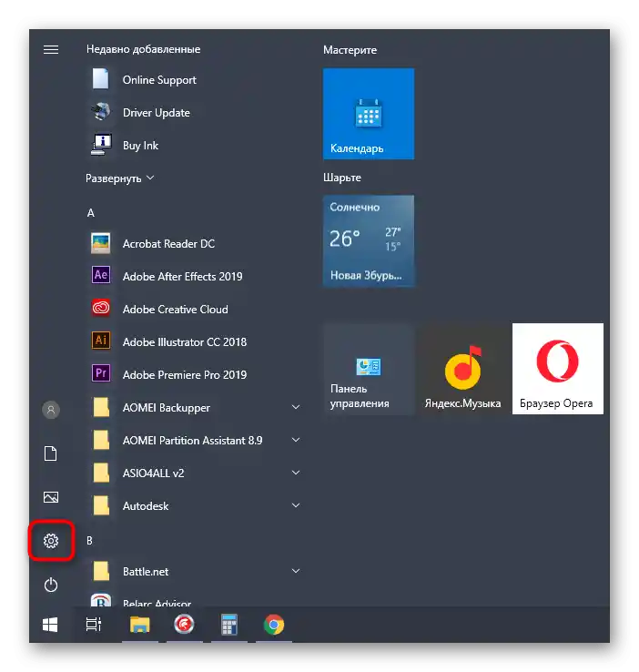Click the ASIO4ALL v2 folder icon
The height and width of the screenshot is (672, 639).
click(x=101, y=473)
